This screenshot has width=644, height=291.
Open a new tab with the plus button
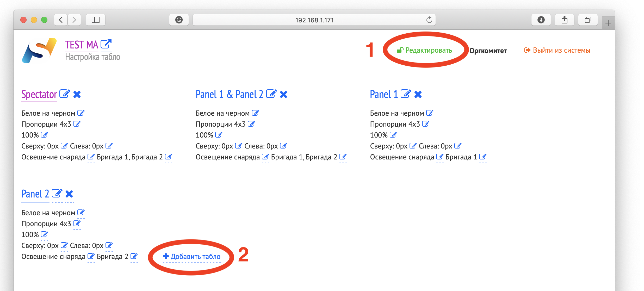click(x=608, y=23)
